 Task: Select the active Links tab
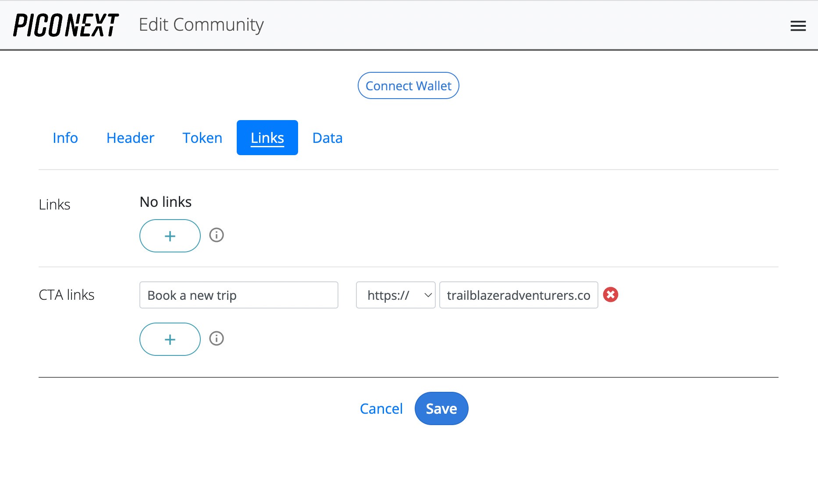[x=267, y=137]
